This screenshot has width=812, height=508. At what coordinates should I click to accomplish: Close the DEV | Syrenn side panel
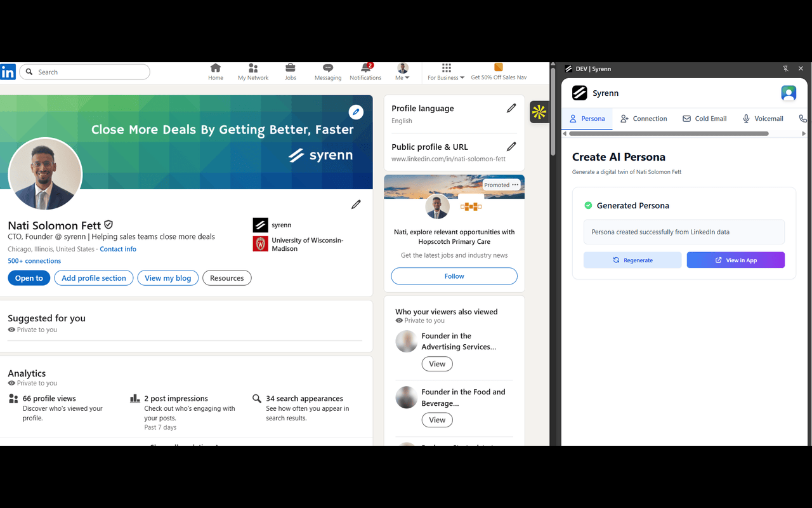(801, 69)
